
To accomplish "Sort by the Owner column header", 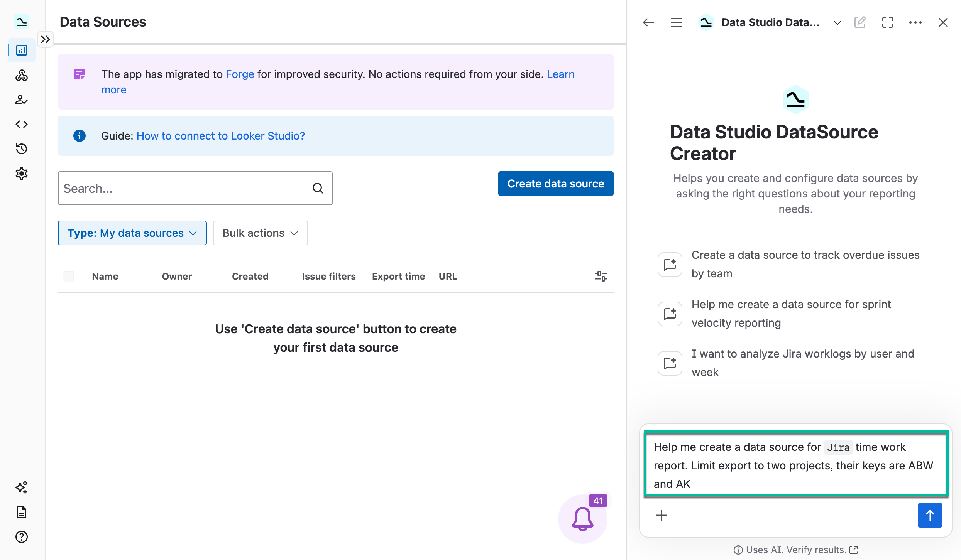I will [x=177, y=276].
